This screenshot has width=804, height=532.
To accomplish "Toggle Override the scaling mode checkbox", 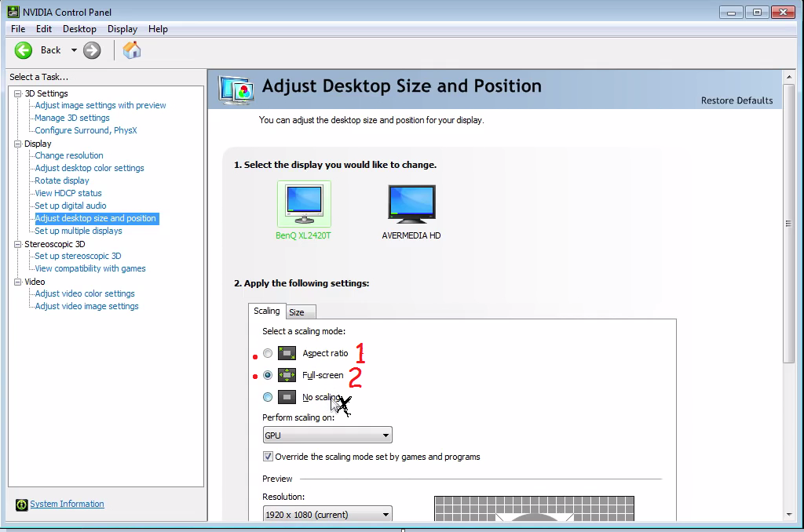I will click(268, 456).
